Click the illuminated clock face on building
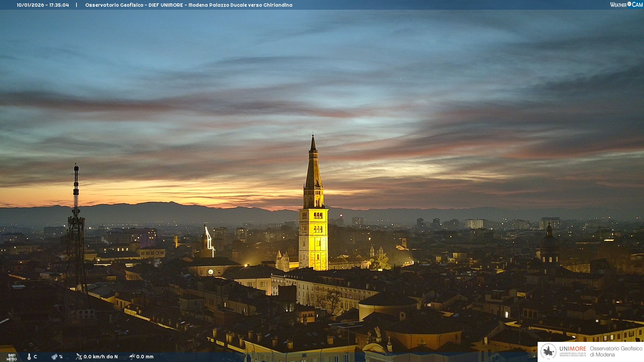Viewport: 644px width, 362px height. pyautogui.click(x=211, y=272)
